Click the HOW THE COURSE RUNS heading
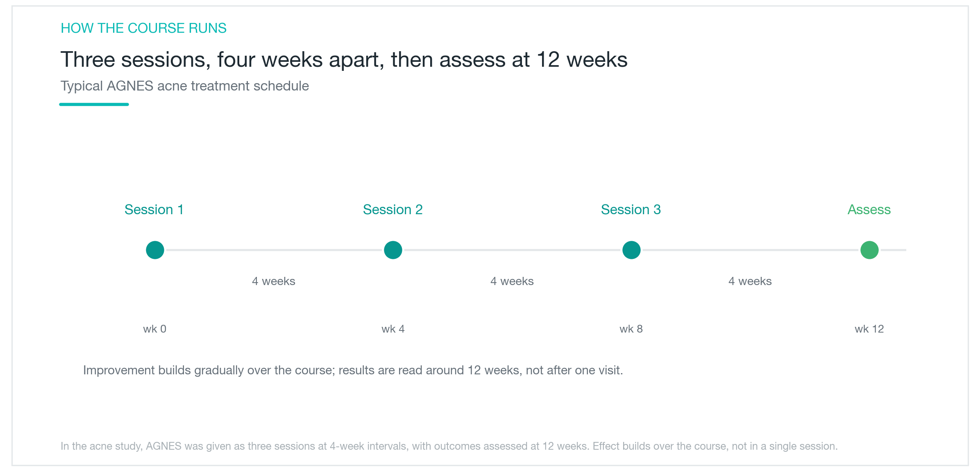The image size is (980, 471). (143, 28)
